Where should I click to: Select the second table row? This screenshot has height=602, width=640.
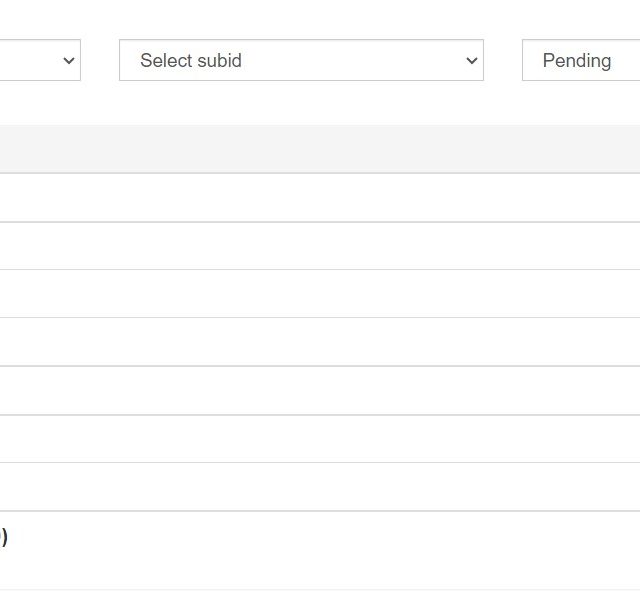tap(320, 246)
